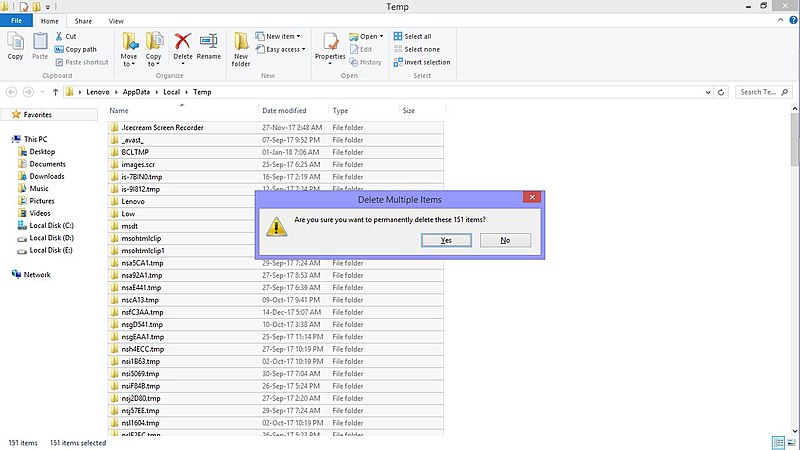The width and height of the screenshot is (800, 450).
Task: Close the Delete Multiple Items dialog
Action: tap(532, 197)
